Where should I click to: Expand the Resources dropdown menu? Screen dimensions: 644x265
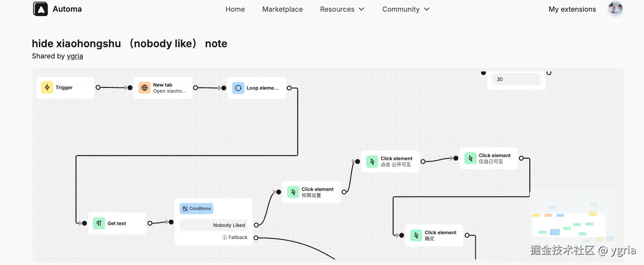click(x=342, y=9)
